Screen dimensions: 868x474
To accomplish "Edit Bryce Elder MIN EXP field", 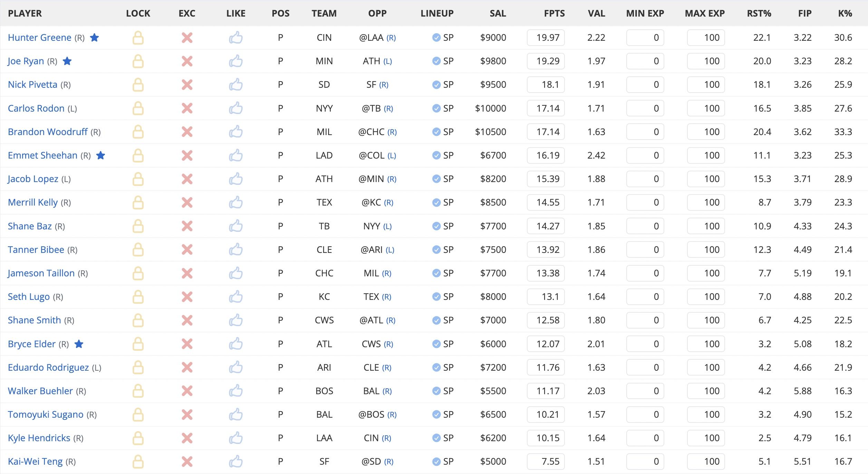I will 645,344.
